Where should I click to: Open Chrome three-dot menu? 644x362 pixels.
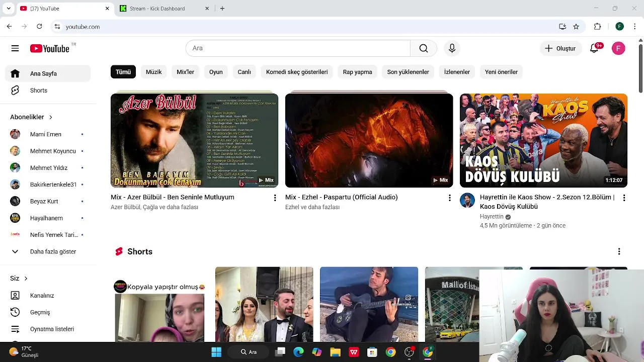point(635,27)
